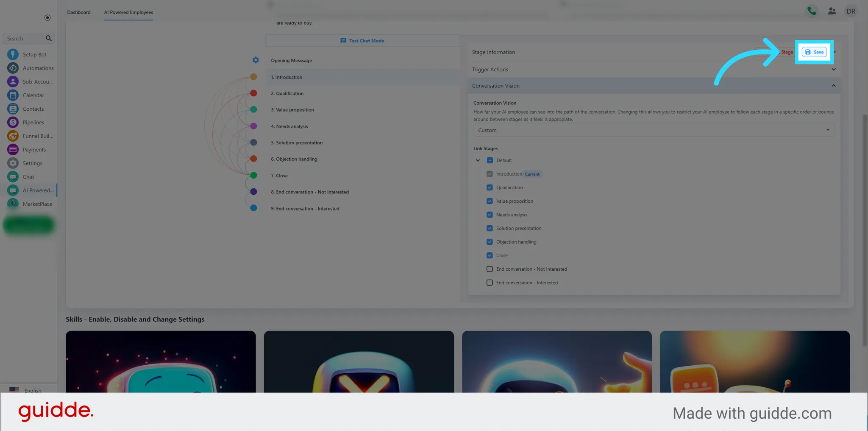Click the Test Chat Mode button
Image resolution: width=868 pixels, height=431 pixels.
point(363,41)
